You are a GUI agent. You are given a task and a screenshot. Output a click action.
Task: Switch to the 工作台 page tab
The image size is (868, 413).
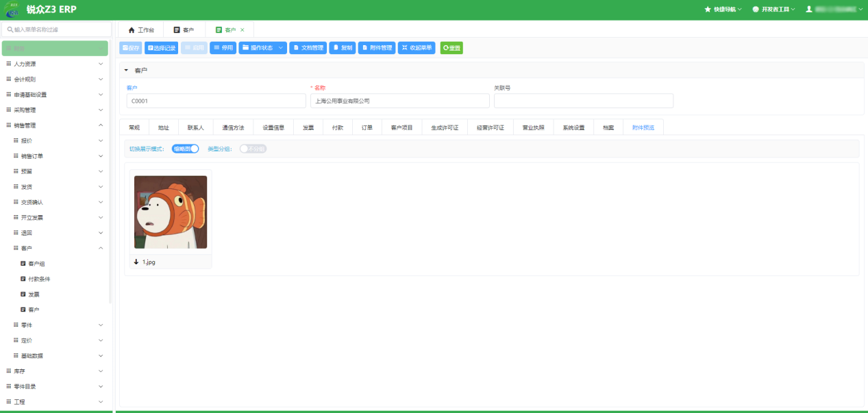pyautogui.click(x=141, y=30)
